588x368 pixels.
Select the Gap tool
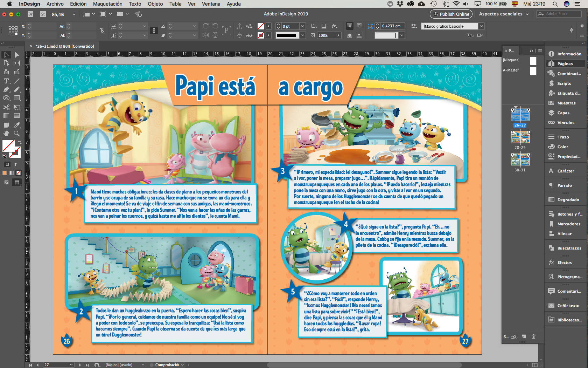pos(17,63)
